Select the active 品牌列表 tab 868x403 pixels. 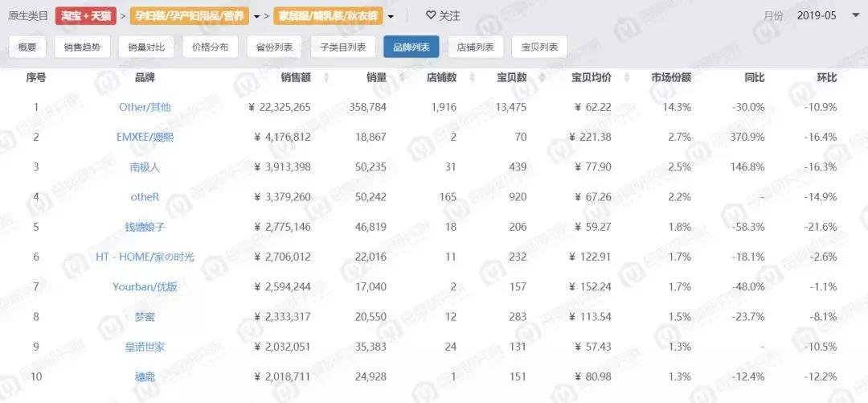(411, 47)
